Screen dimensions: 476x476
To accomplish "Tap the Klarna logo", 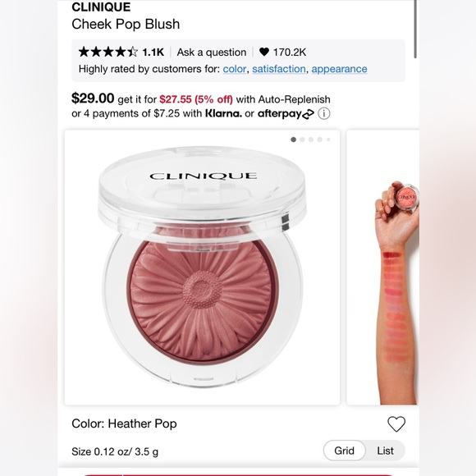I will pos(223,113).
